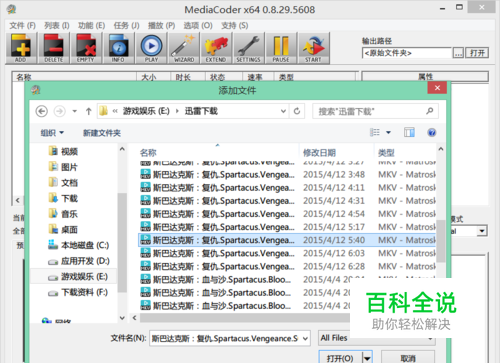This screenshot has height=363, width=500.
Task: Expand the 文件名 combo box dropdown
Action: (305, 339)
